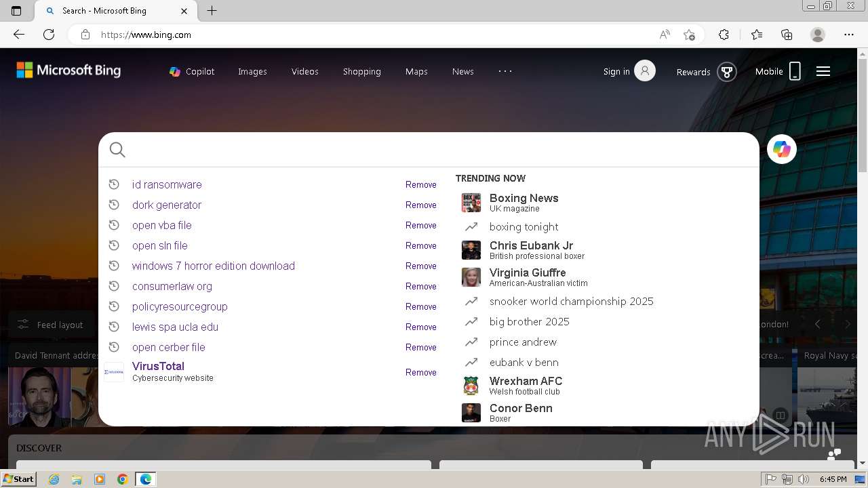
Task: Sign in to Bing account
Action: pos(629,70)
